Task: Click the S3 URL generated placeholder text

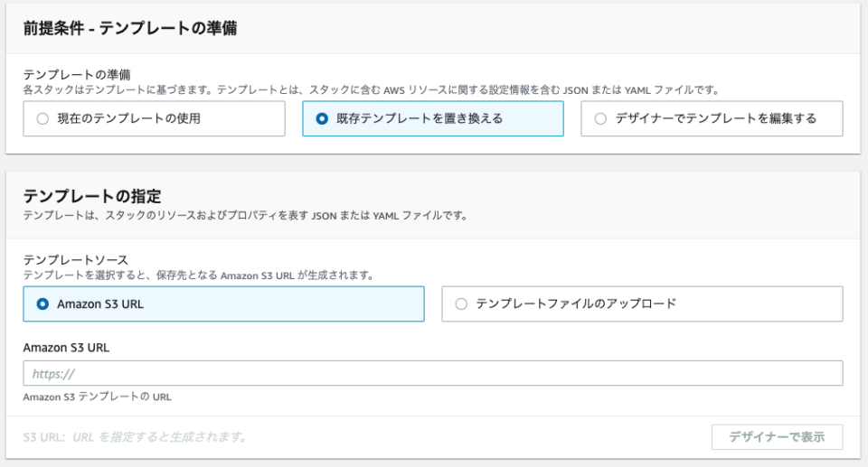Action: 136,437
